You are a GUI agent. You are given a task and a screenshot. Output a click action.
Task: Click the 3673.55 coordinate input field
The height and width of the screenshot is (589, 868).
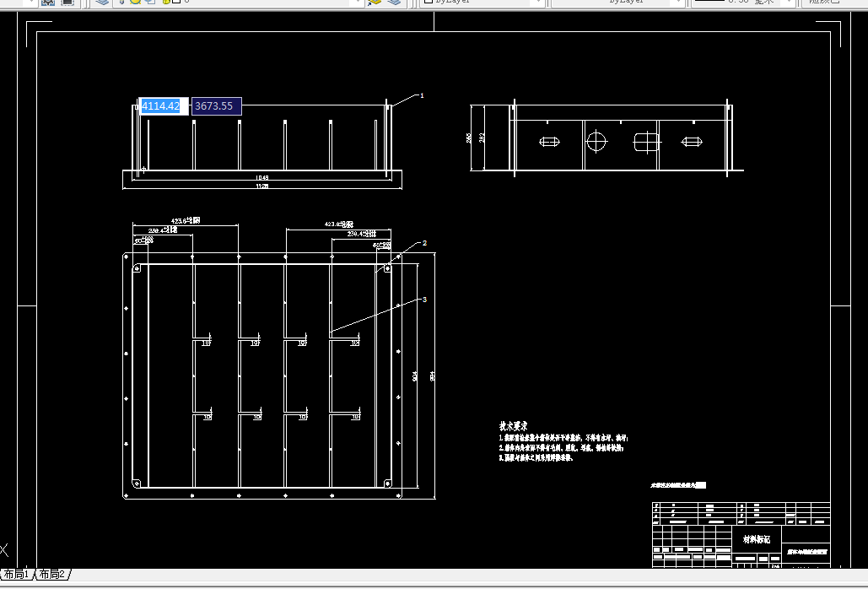pos(217,106)
